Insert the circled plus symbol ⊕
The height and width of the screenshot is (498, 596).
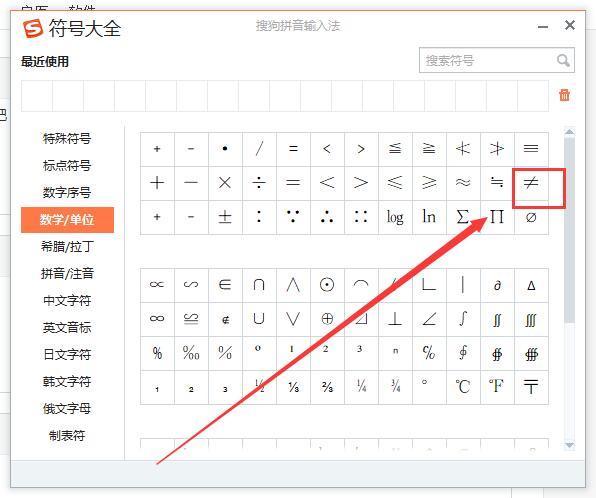coord(327,319)
